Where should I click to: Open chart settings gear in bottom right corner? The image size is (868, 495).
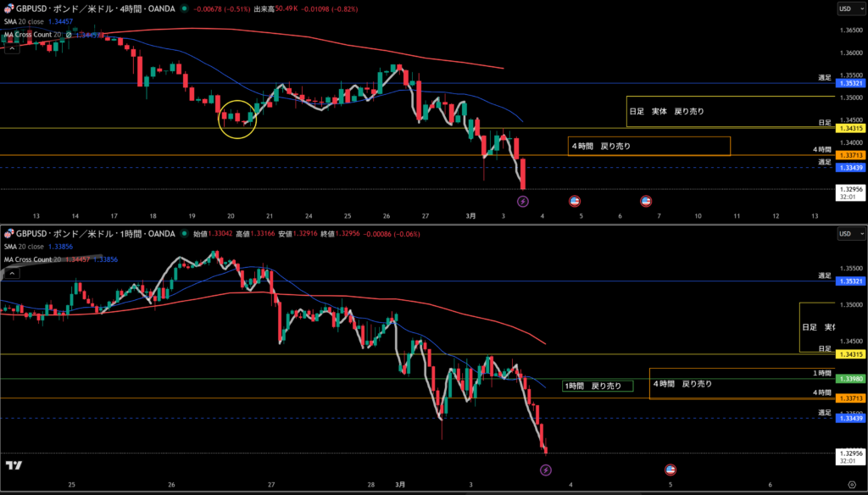point(851,483)
